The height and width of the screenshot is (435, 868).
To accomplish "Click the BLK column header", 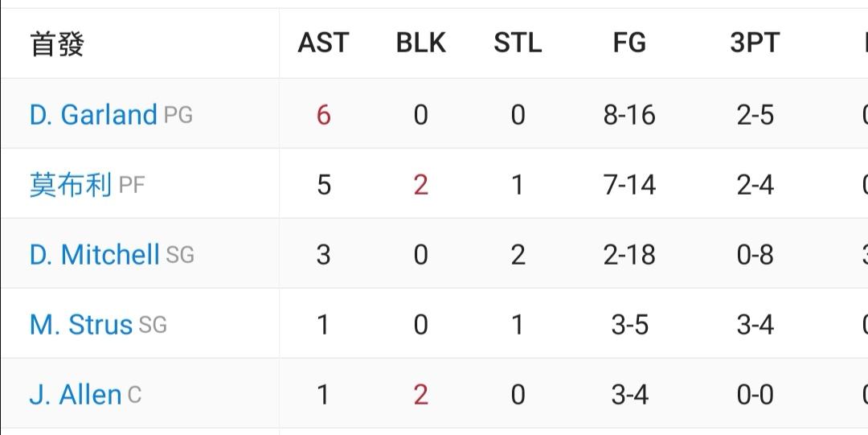I will 420,43.
